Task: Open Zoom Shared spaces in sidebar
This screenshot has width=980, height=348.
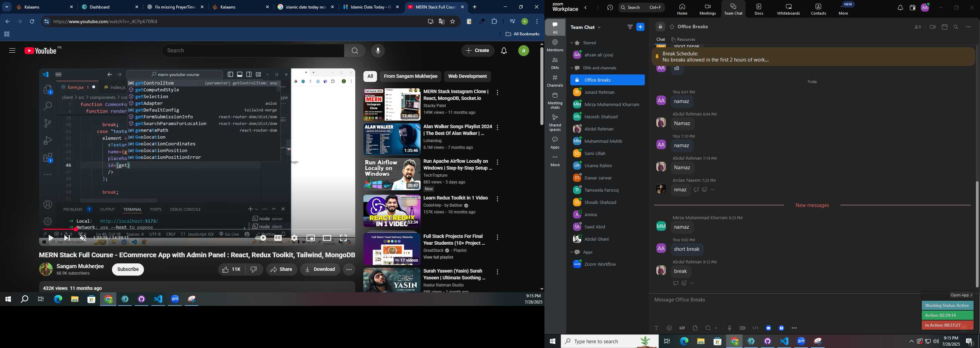Action: 555,123
